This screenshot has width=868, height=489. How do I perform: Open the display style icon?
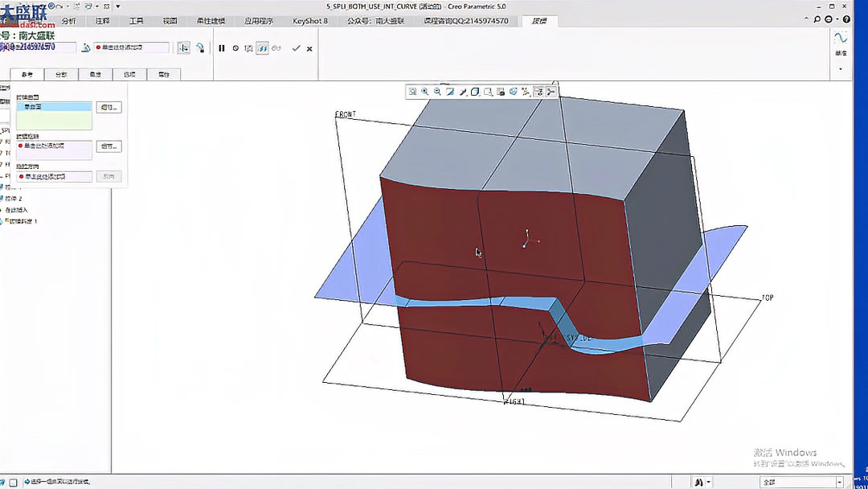tap(475, 92)
